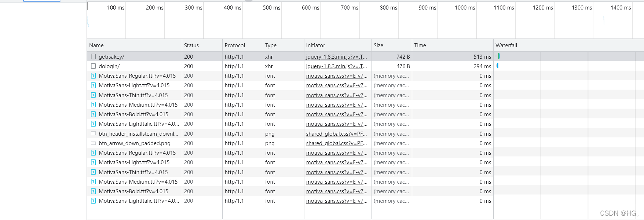The width and height of the screenshot is (644, 220).
Task: Click font icon of first MotivaSans-Thin.ttf row
Action: click(93, 95)
